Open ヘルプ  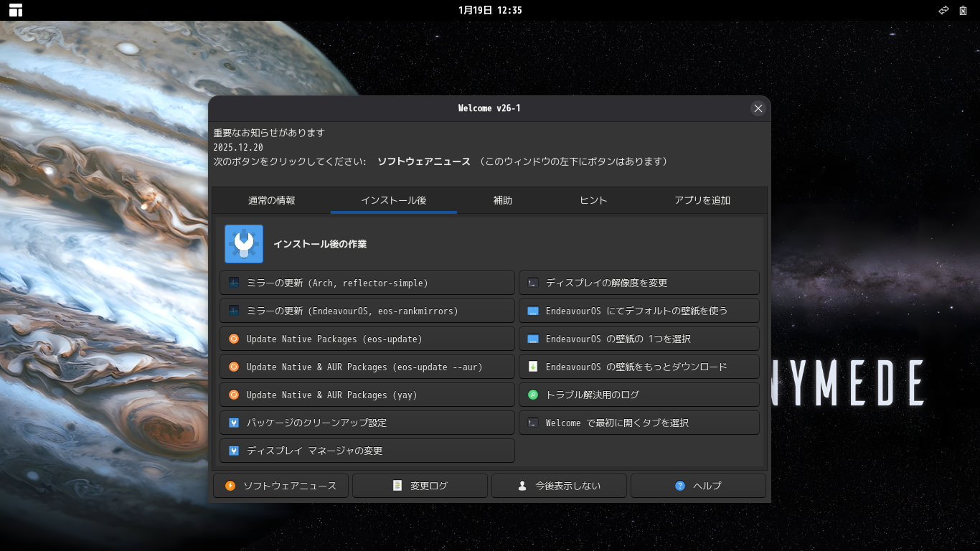(698, 486)
